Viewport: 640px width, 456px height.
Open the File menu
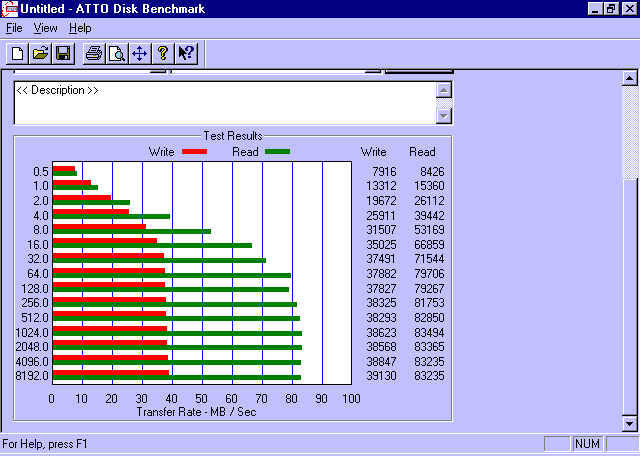click(14, 28)
